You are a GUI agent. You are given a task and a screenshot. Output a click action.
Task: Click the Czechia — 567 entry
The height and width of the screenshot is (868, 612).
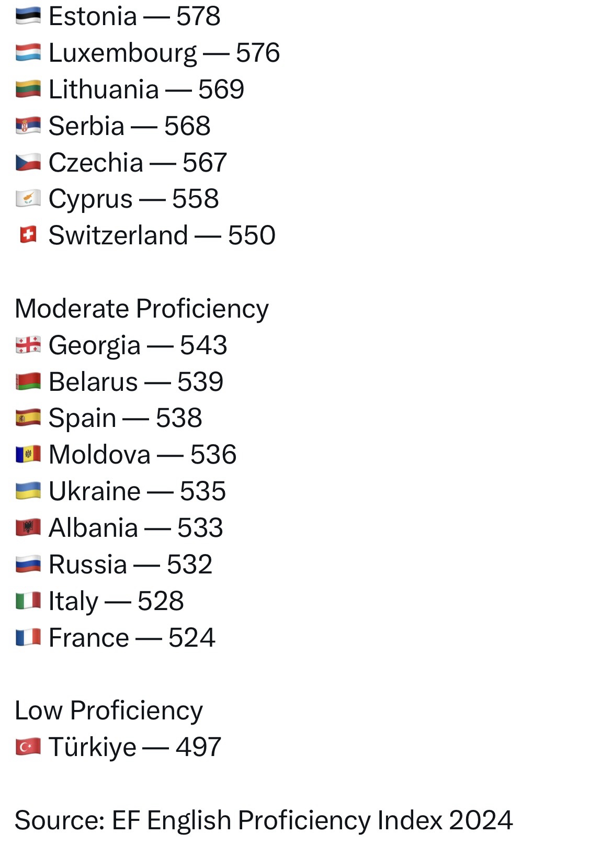pyautogui.click(x=138, y=163)
